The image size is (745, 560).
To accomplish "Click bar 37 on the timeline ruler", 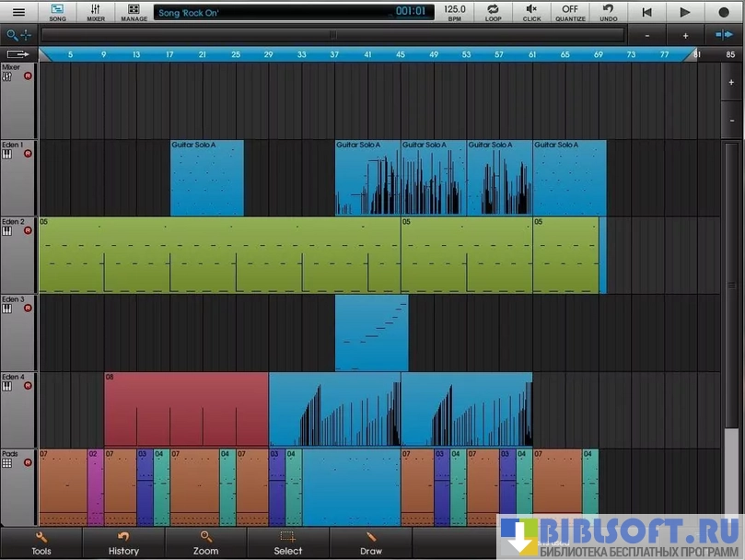I will [334, 55].
